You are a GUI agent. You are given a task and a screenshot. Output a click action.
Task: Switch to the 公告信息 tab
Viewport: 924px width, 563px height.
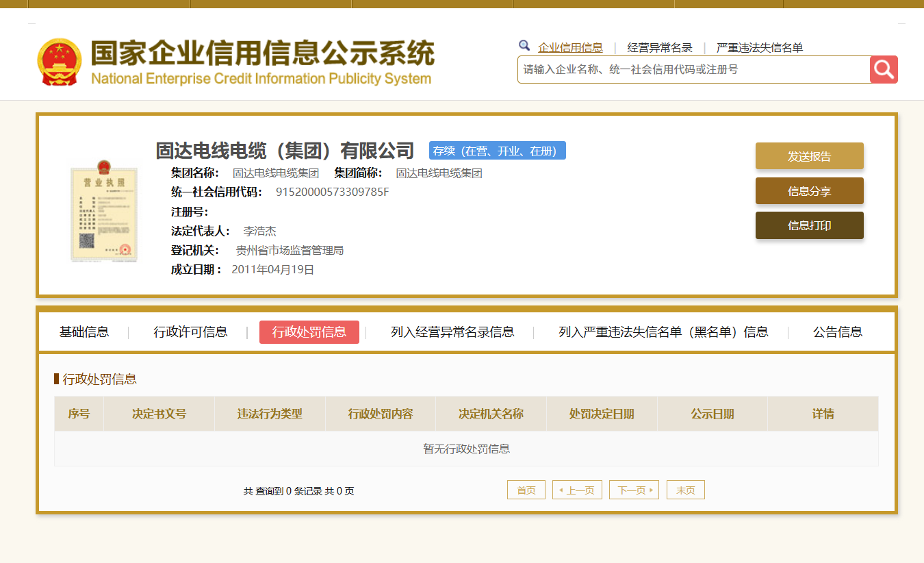[x=838, y=332]
